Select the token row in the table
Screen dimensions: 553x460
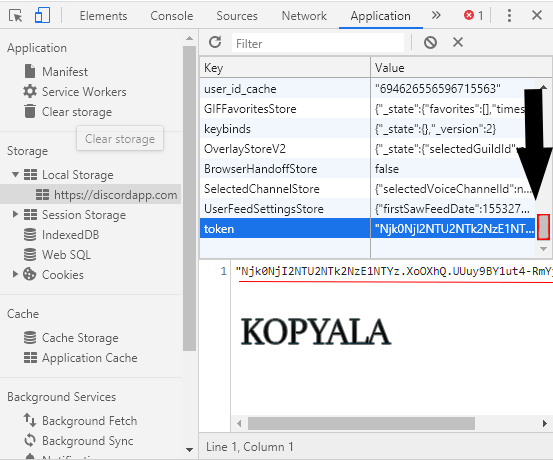pos(367,229)
